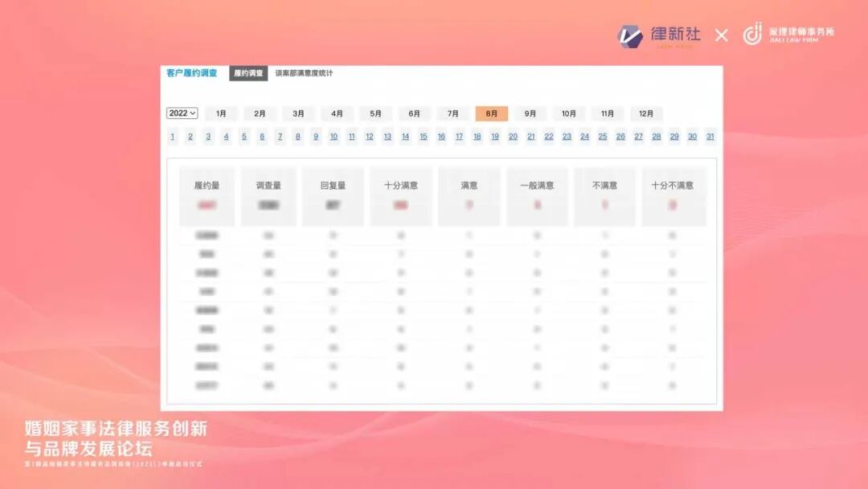Select month 4月
Image resolution: width=868 pixels, height=489 pixels.
pos(337,113)
